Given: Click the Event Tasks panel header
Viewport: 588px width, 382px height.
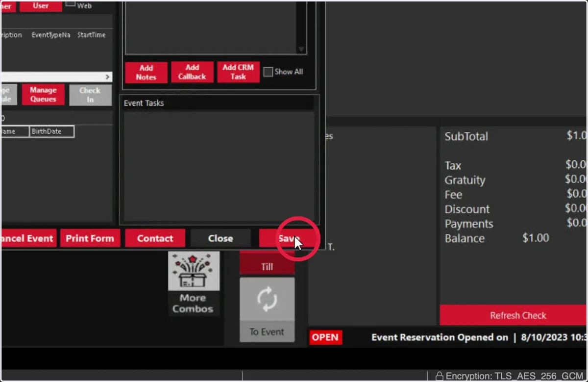Looking at the screenshot, I should (219, 103).
